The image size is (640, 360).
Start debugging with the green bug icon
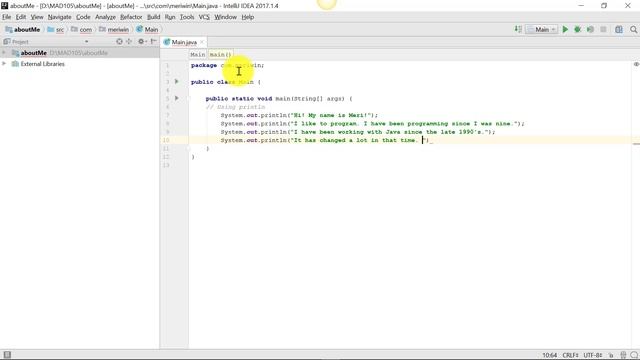pyautogui.click(x=578, y=29)
